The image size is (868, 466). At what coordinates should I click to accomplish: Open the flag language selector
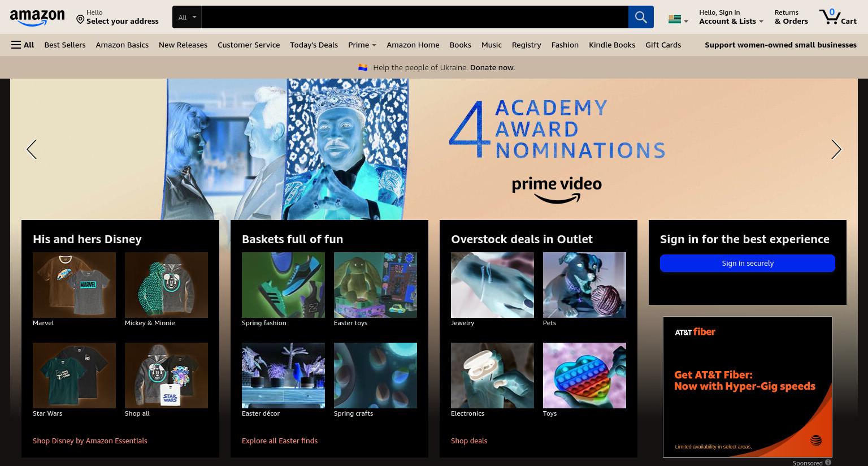(678, 20)
